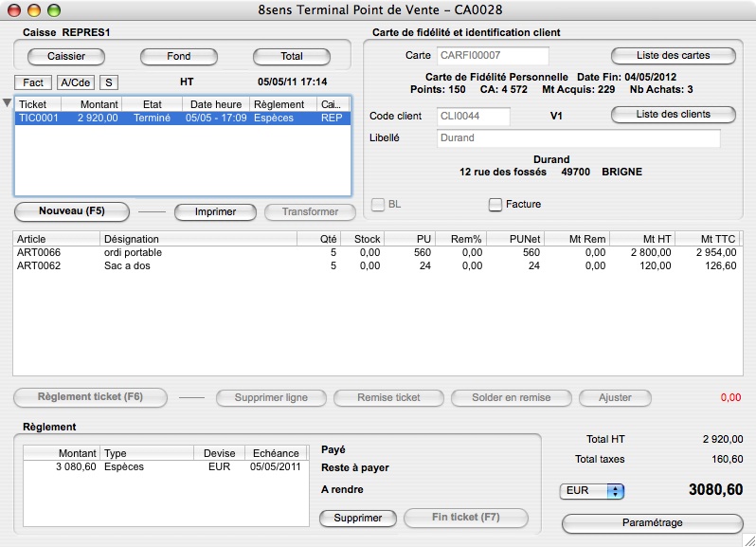Click Remise ticket button

click(388, 398)
